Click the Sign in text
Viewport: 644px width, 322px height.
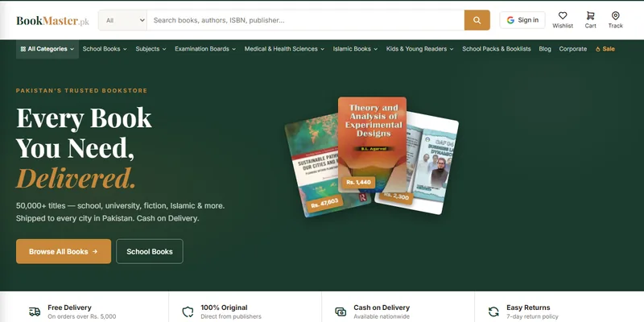point(528,20)
